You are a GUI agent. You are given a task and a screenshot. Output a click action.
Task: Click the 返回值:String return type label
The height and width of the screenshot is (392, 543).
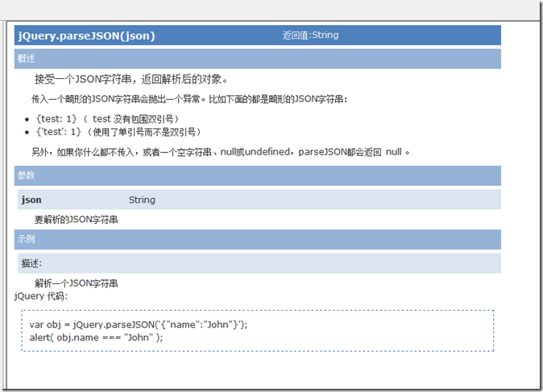pyautogui.click(x=310, y=35)
